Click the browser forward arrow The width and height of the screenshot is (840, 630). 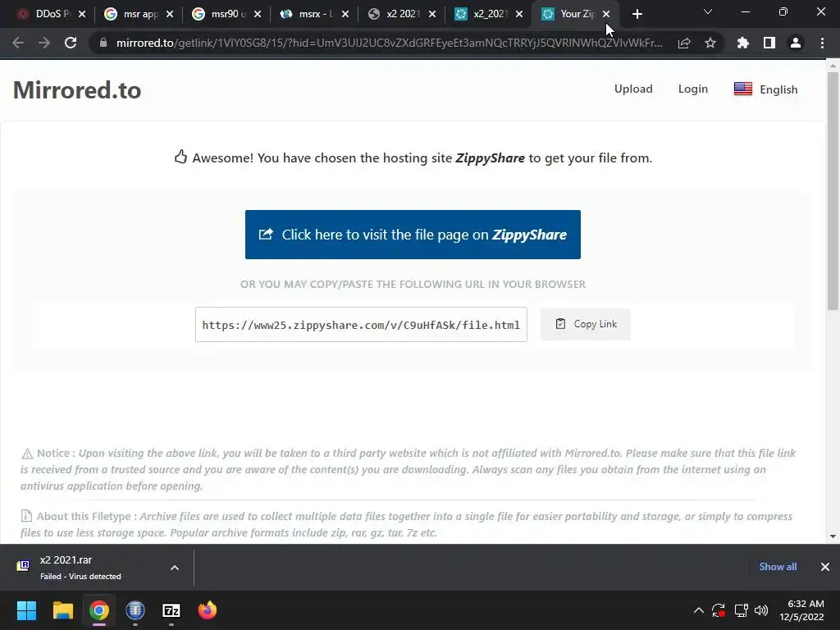pos(44,43)
